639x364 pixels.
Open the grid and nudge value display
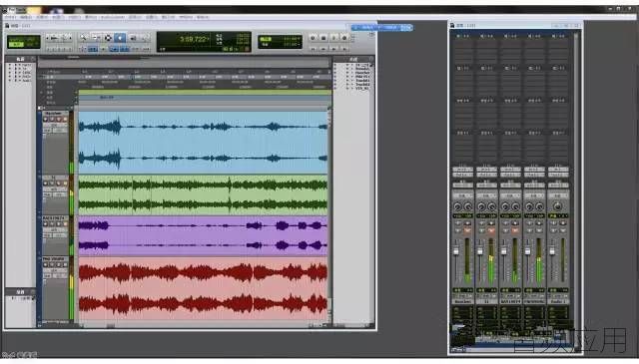280,42
